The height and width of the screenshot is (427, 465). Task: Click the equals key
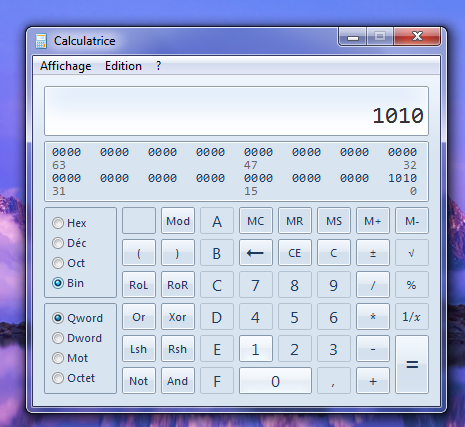(x=412, y=364)
